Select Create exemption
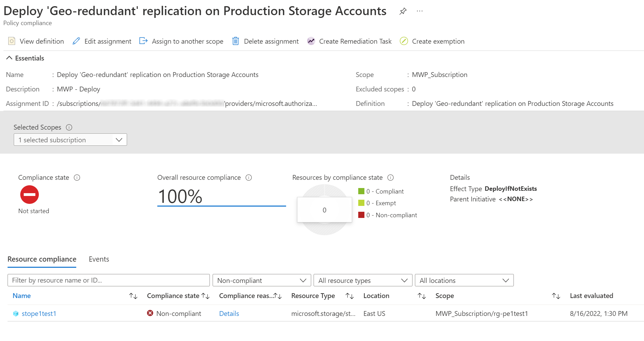This screenshot has height=341, width=644. [x=432, y=41]
